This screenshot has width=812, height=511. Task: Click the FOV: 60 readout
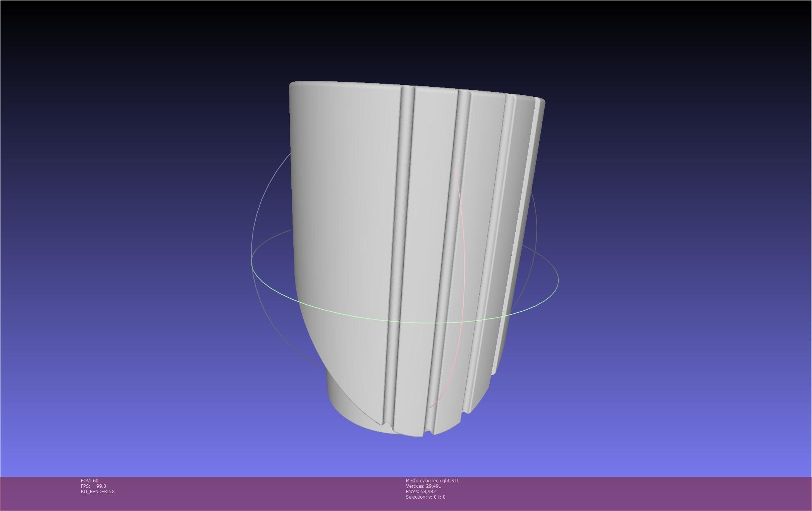(89, 481)
